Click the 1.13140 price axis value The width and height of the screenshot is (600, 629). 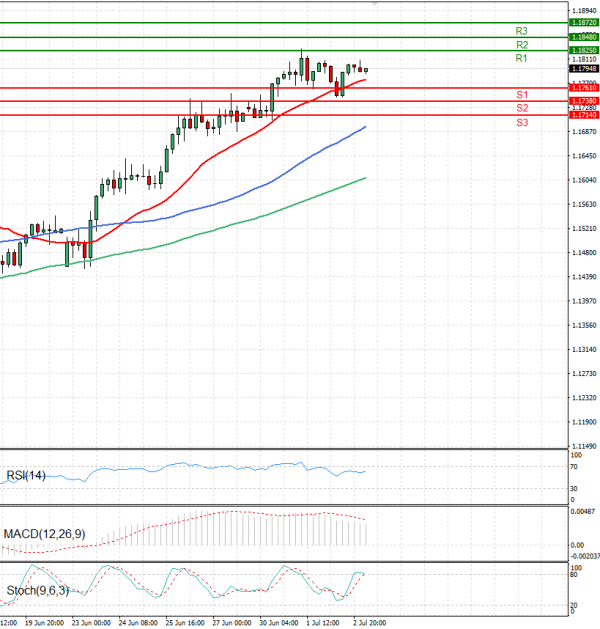tap(584, 350)
